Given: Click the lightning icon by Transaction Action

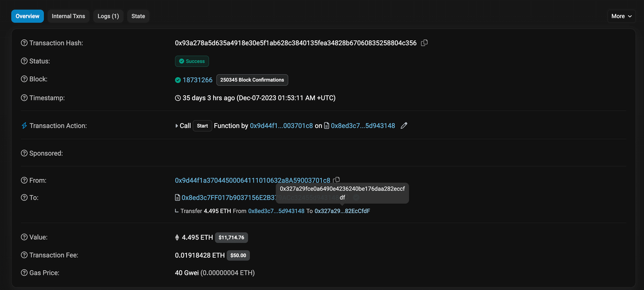Looking at the screenshot, I should [24, 126].
